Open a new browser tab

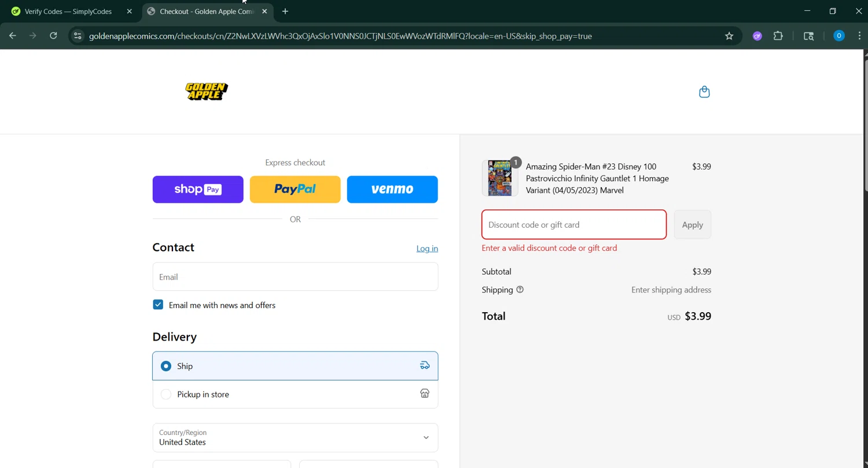(x=285, y=11)
